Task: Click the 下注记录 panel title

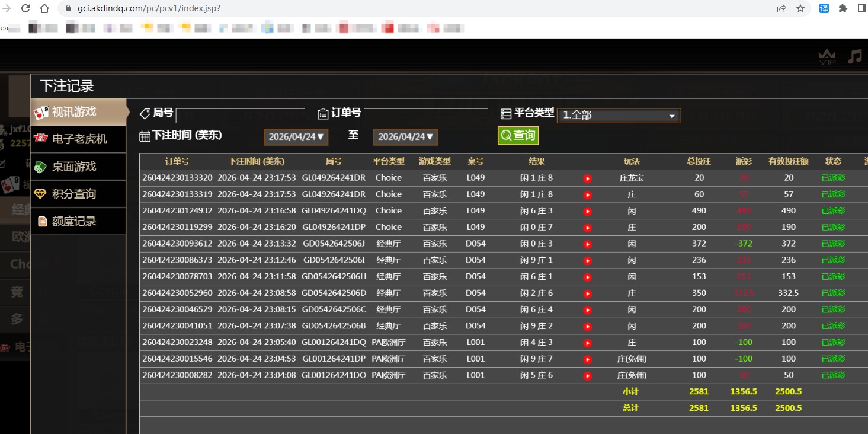Action: point(67,86)
